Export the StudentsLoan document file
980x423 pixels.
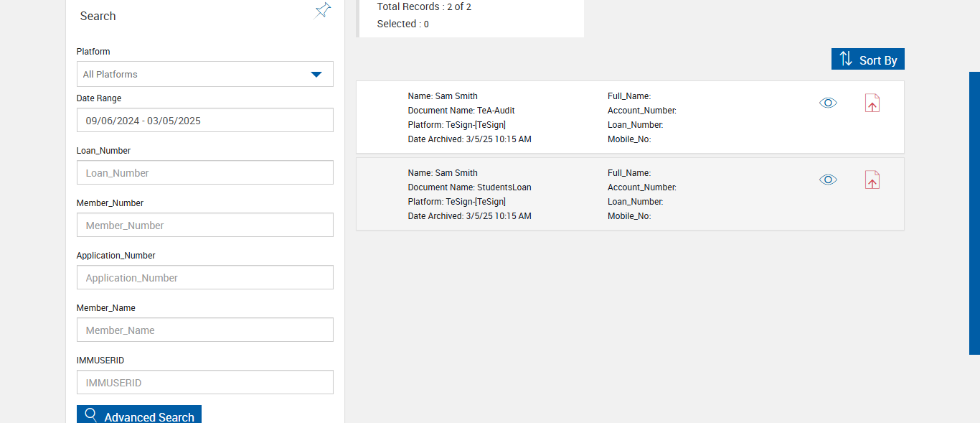(872, 180)
